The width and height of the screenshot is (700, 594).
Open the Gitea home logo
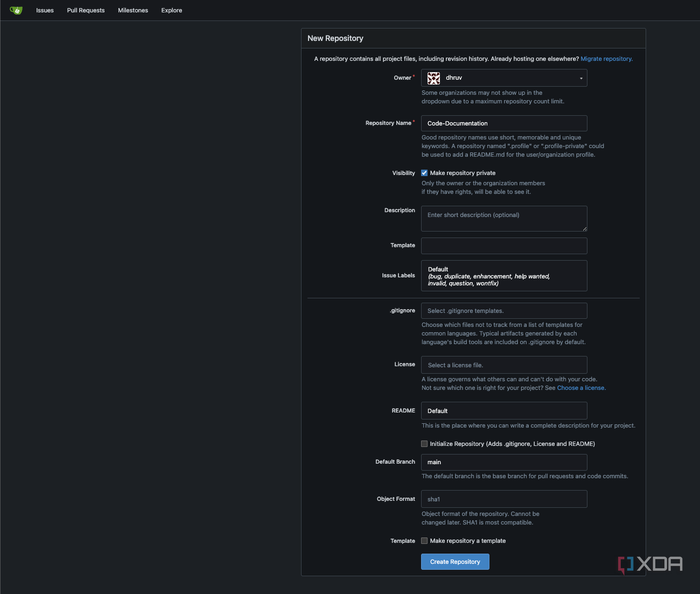[x=16, y=10]
